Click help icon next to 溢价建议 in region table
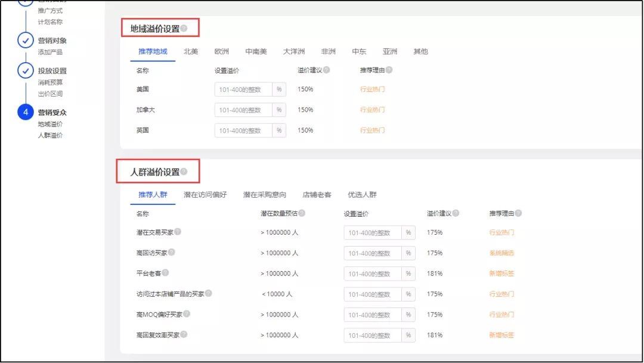 pyautogui.click(x=326, y=70)
